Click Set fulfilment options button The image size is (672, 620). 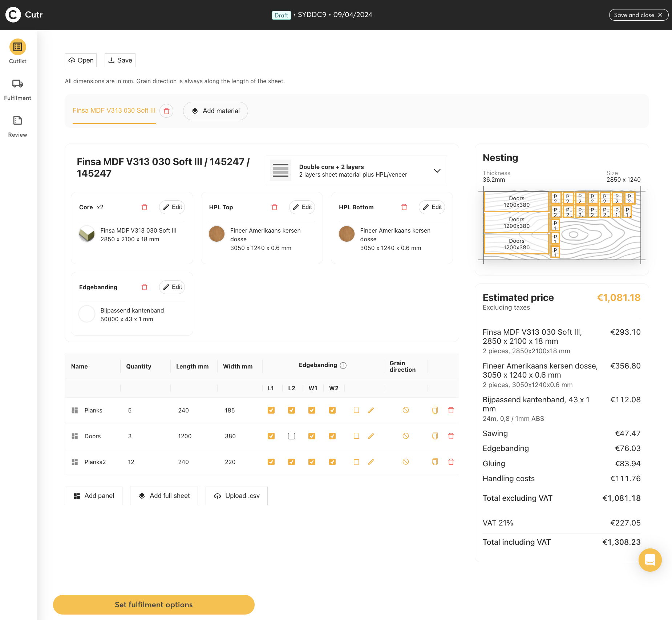pos(154,605)
